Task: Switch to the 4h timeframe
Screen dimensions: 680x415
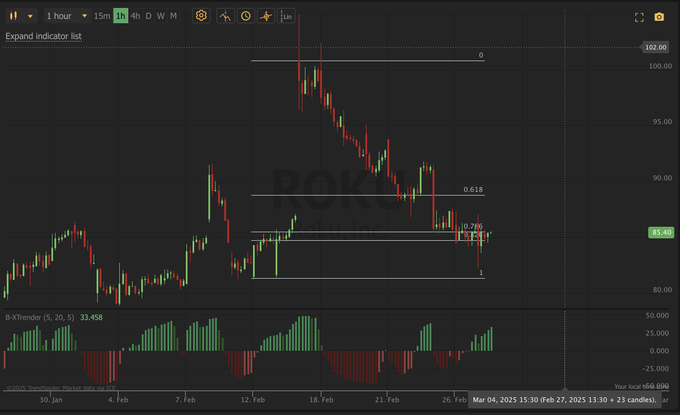Action: tap(135, 16)
